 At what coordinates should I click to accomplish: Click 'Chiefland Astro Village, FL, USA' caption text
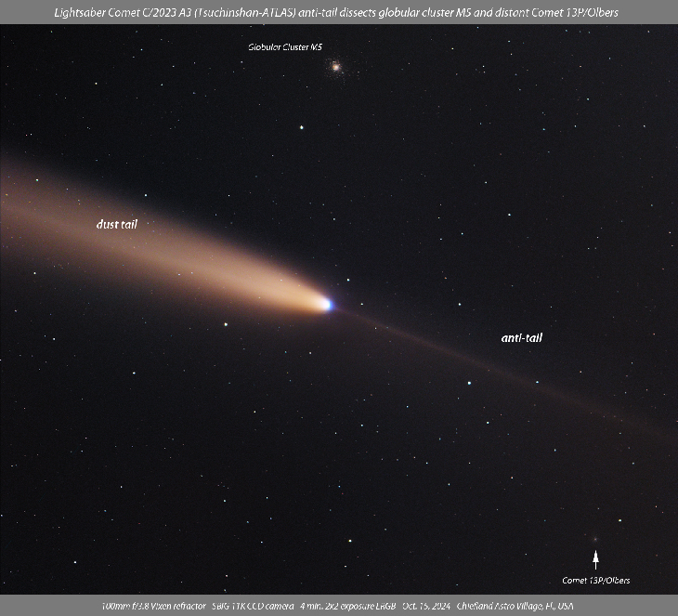point(515,606)
